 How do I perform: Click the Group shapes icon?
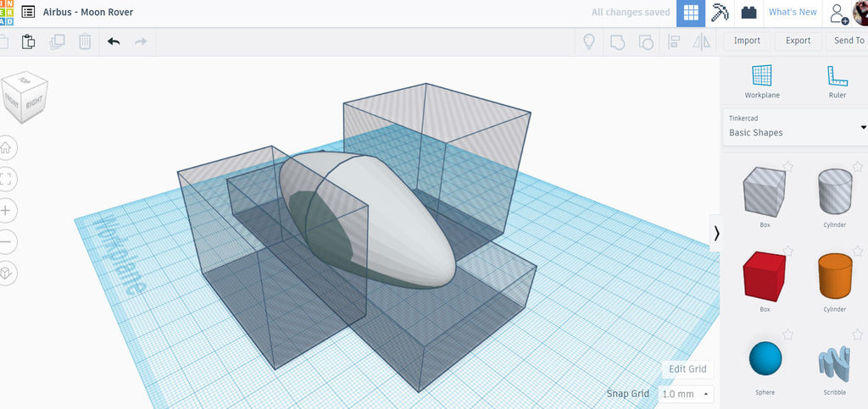pyautogui.click(x=618, y=41)
